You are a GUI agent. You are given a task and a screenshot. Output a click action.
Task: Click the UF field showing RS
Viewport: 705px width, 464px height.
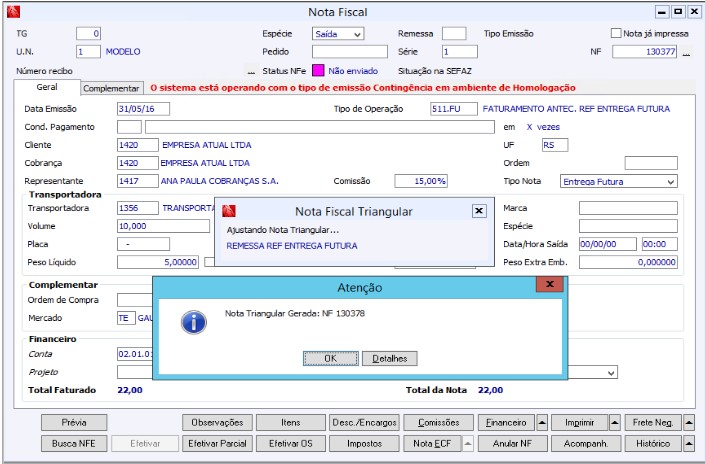tap(555, 145)
